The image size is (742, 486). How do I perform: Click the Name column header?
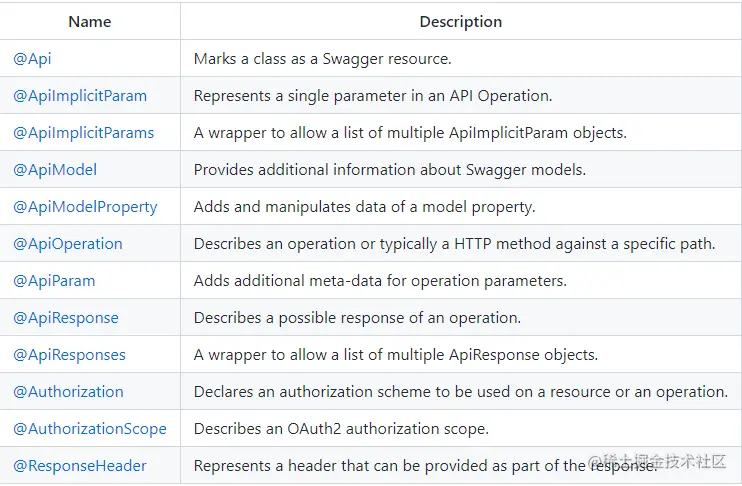(90, 21)
